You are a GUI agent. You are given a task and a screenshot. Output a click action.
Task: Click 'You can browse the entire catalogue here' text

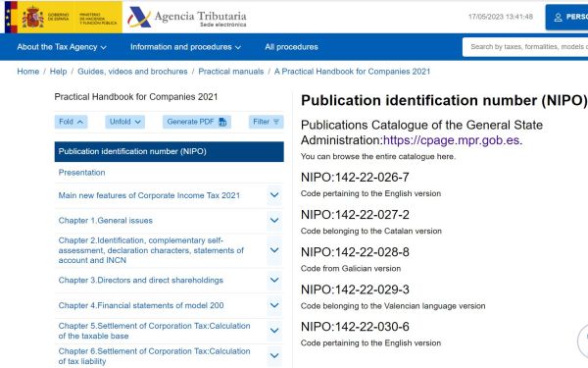[378, 157]
